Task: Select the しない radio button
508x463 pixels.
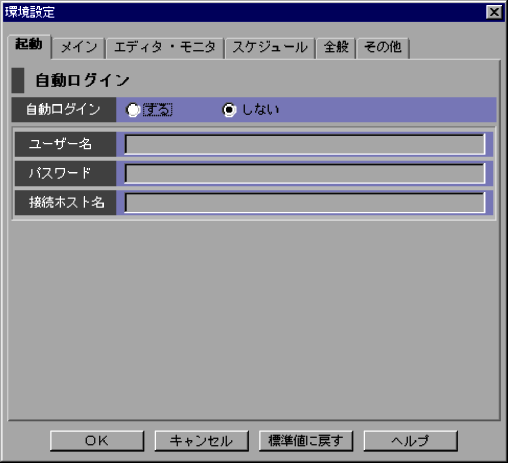Action: tap(229, 110)
